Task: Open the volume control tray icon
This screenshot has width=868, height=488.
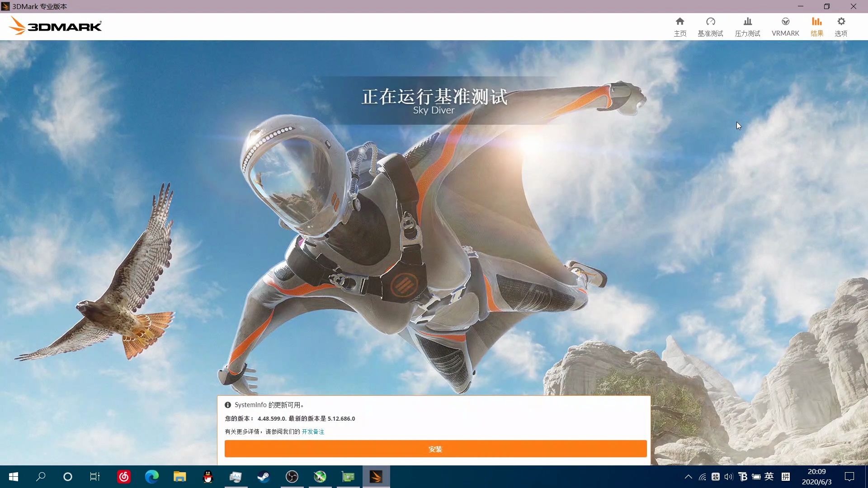Action: [x=729, y=477]
